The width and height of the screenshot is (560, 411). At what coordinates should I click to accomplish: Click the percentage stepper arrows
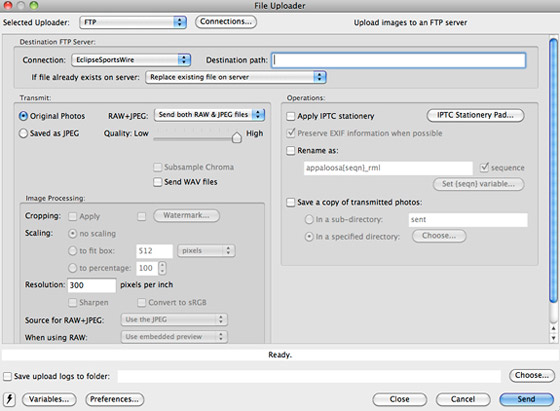point(162,268)
